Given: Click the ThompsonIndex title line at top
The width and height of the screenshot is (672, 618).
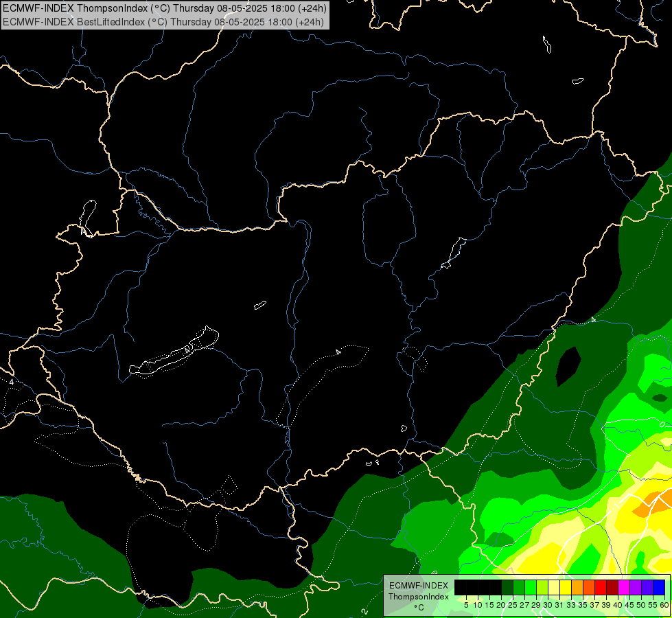Looking at the screenshot, I should click(165, 8).
